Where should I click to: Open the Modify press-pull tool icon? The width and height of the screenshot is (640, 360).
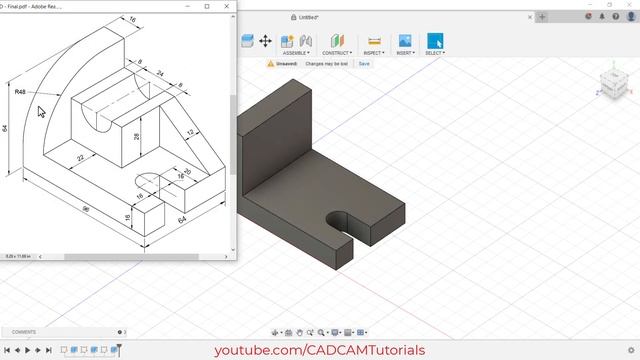(x=247, y=41)
